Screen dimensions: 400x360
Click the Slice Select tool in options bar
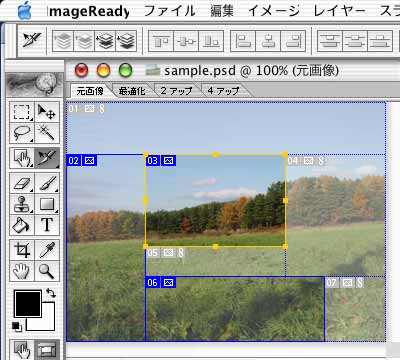[x=32, y=40]
